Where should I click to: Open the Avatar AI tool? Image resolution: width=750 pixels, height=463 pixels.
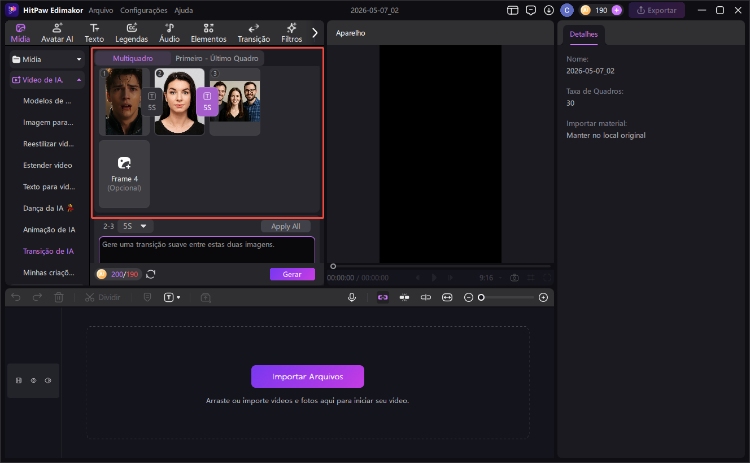tap(57, 33)
